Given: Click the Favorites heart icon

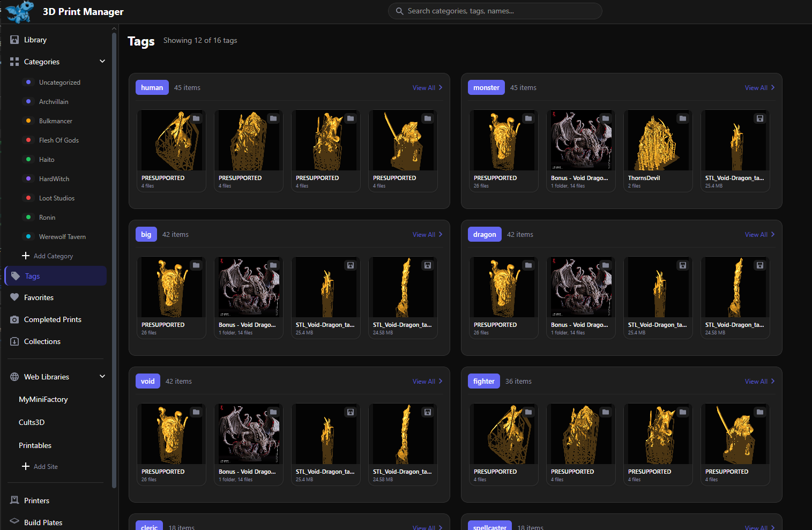Looking at the screenshot, I should (14, 297).
